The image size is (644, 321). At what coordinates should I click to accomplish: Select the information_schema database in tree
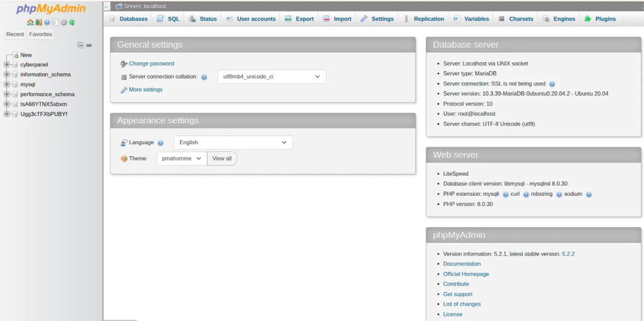click(x=45, y=74)
